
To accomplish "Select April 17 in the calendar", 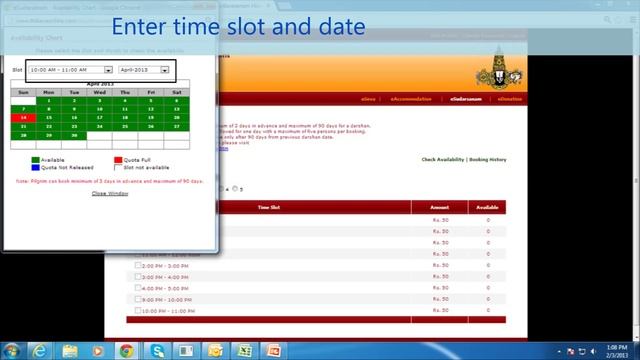I will [x=100, y=118].
